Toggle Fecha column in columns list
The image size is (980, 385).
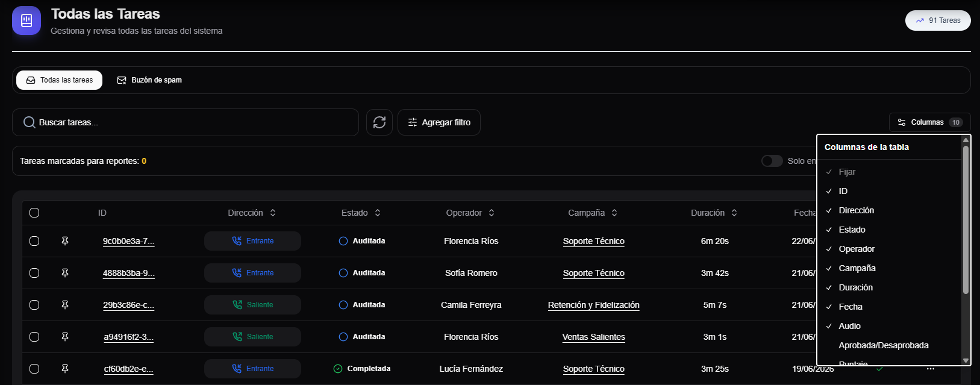point(889,307)
